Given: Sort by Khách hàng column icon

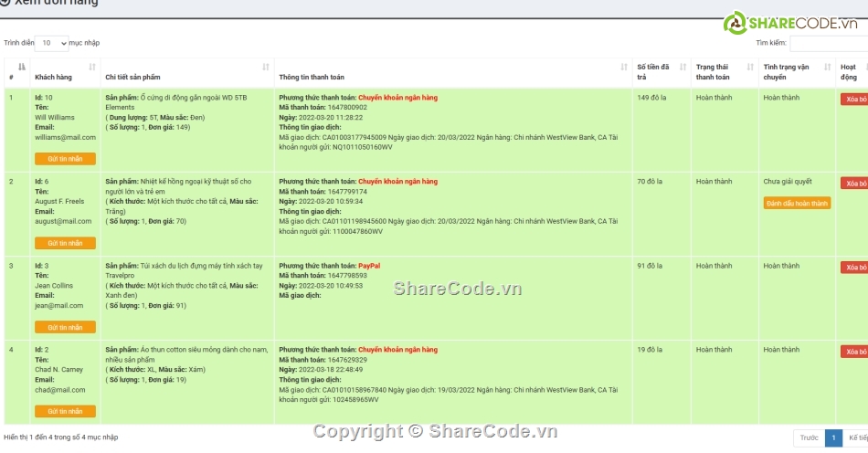Looking at the screenshot, I should tap(92, 67).
